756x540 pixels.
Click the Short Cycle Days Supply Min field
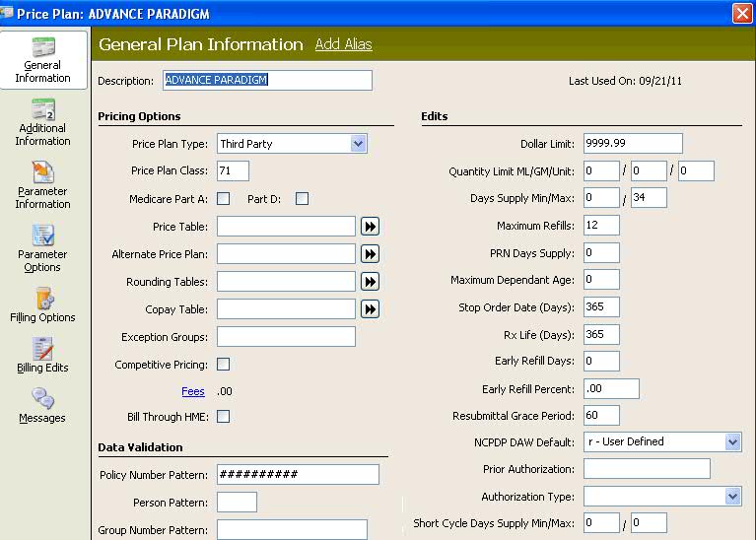(601, 522)
